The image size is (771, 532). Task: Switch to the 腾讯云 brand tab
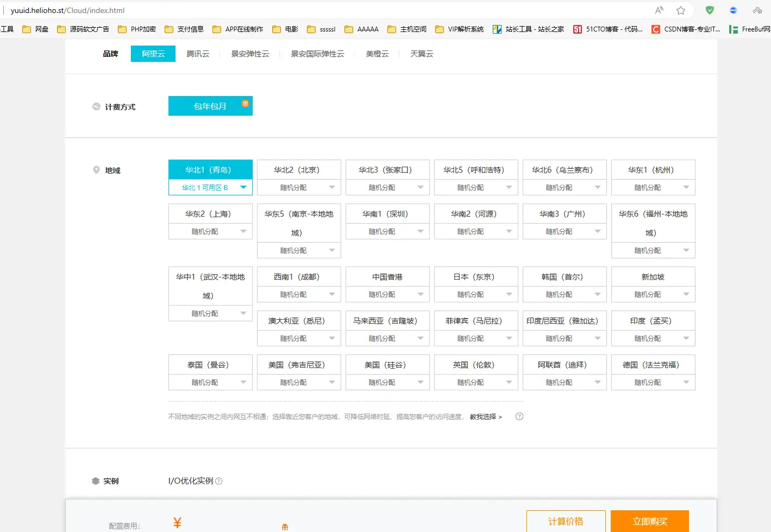198,54
